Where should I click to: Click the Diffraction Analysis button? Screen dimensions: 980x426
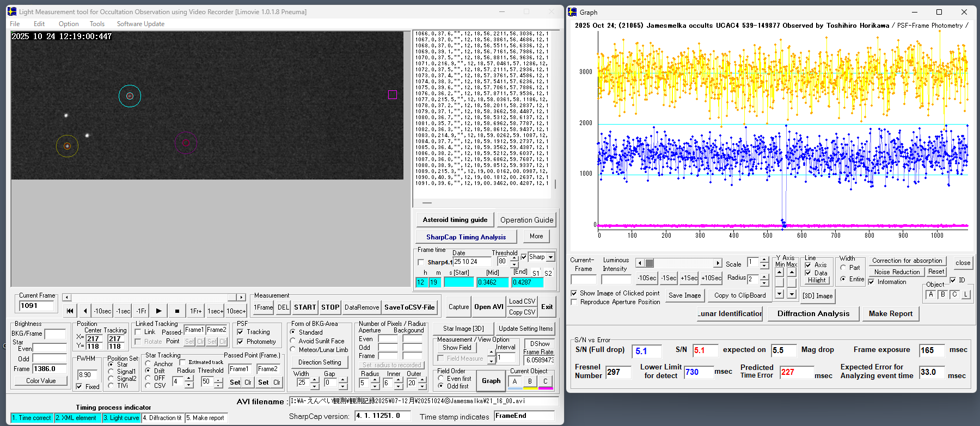coord(813,313)
